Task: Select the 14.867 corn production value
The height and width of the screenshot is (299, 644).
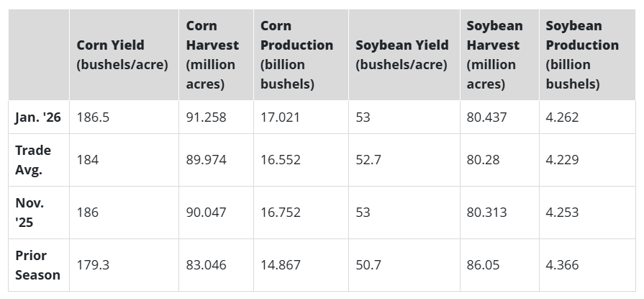Action: tap(280, 265)
